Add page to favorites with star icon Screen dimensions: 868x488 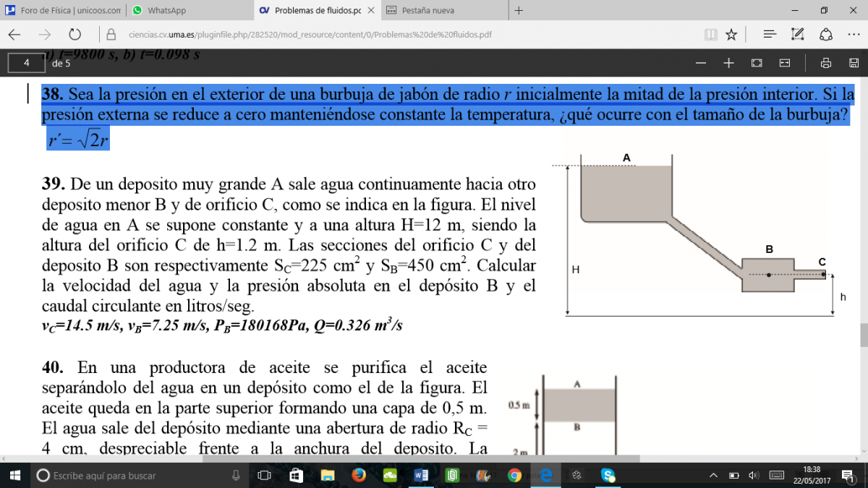[x=731, y=34]
